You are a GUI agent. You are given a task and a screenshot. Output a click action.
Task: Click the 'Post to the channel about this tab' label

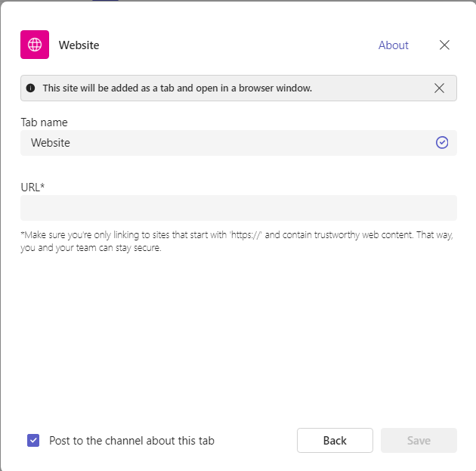[131, 441]
